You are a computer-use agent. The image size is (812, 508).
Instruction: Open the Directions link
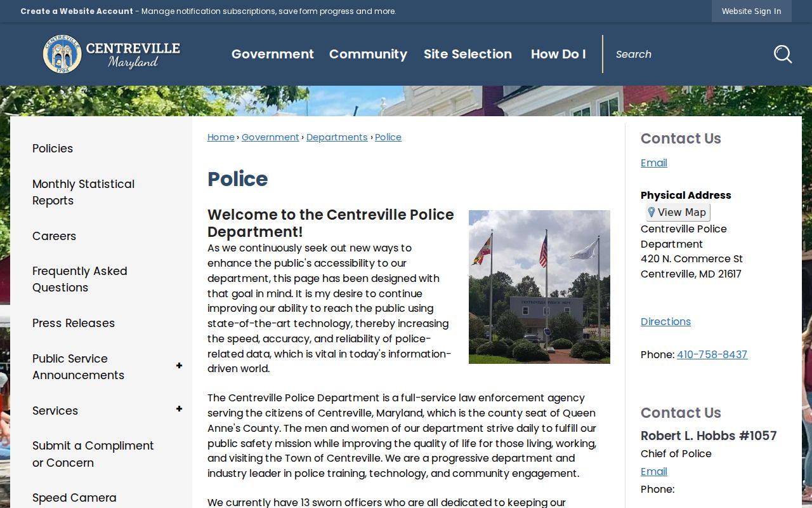point(665,321)
